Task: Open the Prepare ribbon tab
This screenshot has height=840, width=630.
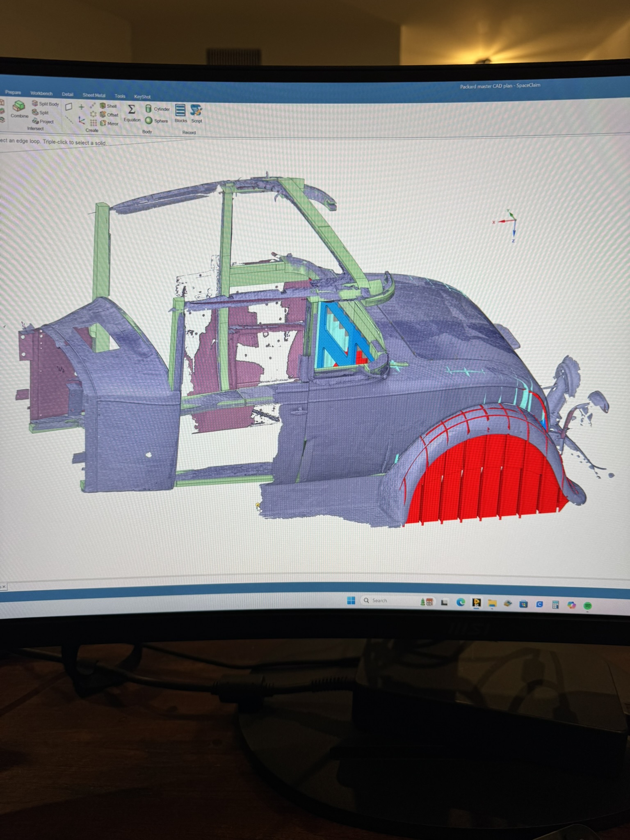Action: tap(13, 92)
